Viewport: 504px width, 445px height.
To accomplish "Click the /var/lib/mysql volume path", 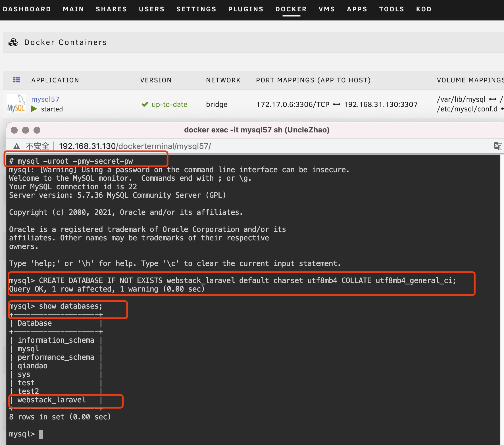I will tap(461, 99).
